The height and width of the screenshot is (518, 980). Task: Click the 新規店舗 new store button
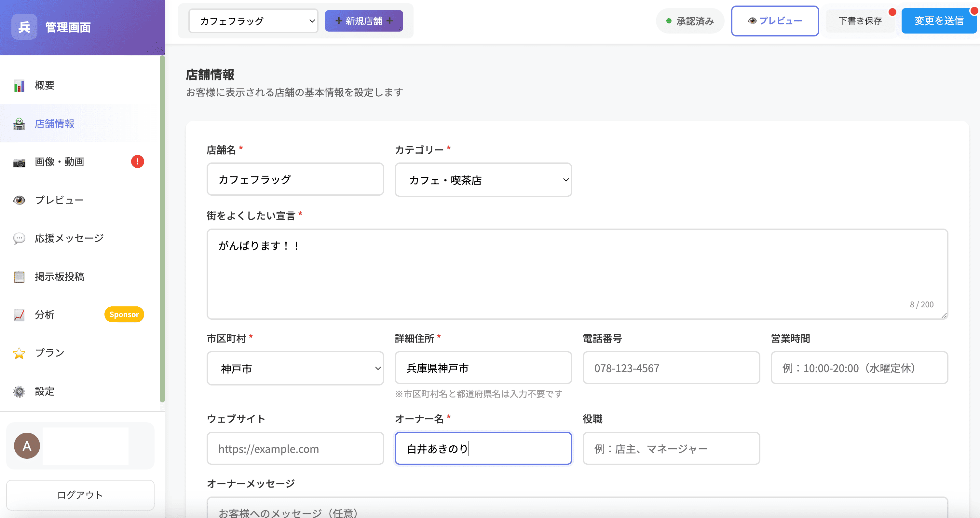(x=363, y=21)
